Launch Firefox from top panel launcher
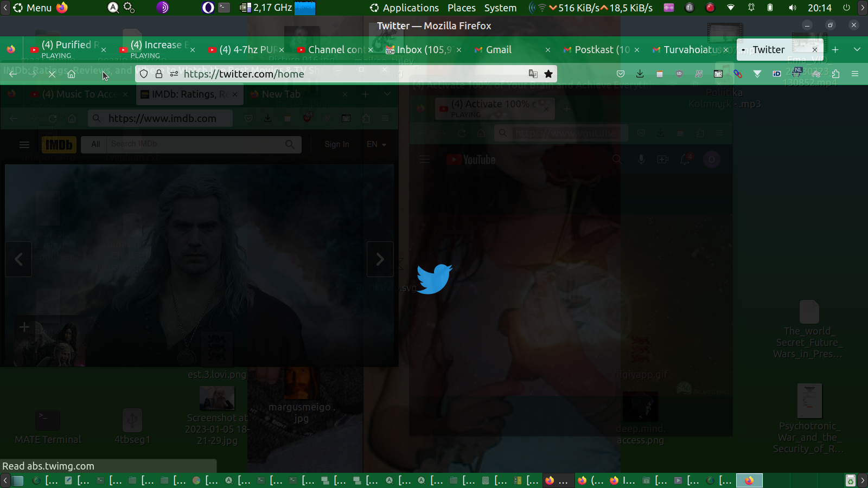The image size is (868, 488). tap(62, 8)
